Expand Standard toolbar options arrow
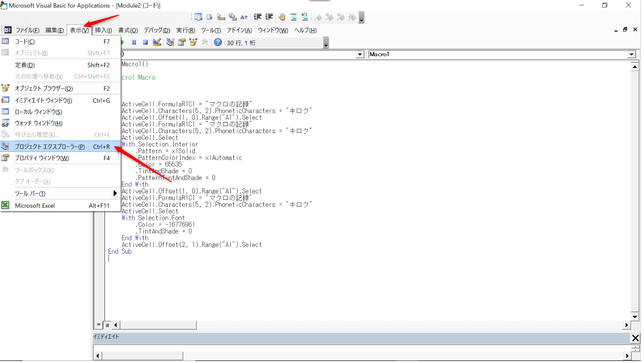The height and width of the screenshot is (363, 644). click(326, 43)
